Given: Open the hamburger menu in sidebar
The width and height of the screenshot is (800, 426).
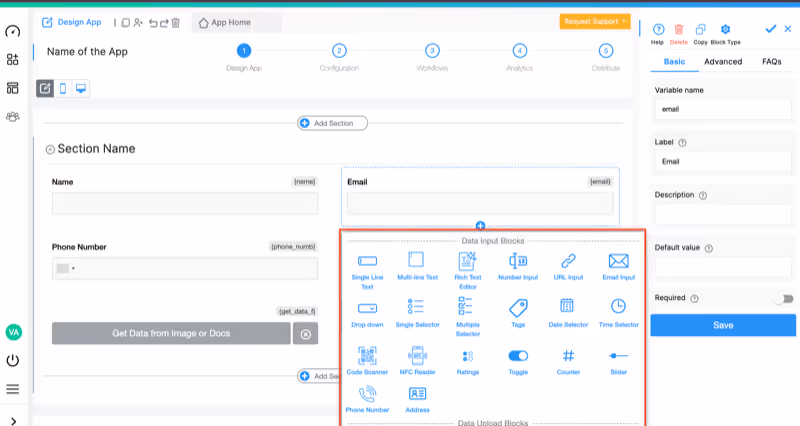Looking at the screenshot, I should pos(13,389).
